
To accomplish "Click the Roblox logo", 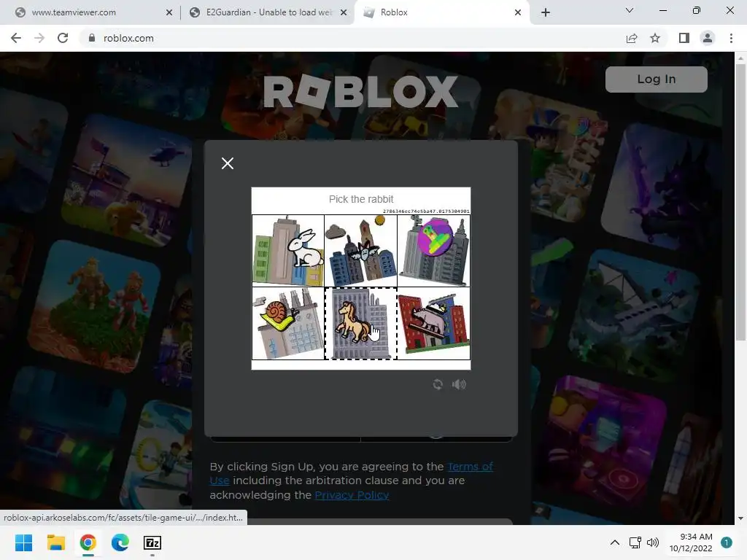I will pyautogui.click(x=361, y=91).
